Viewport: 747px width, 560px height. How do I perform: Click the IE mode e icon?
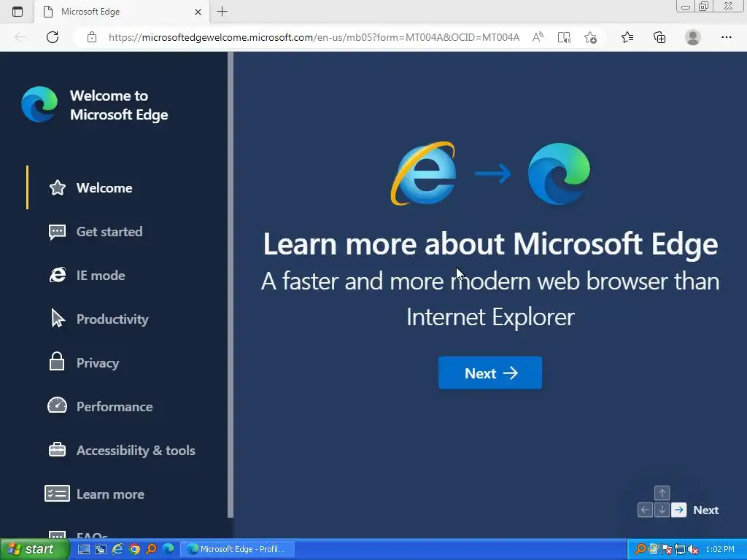coord(58,275)
